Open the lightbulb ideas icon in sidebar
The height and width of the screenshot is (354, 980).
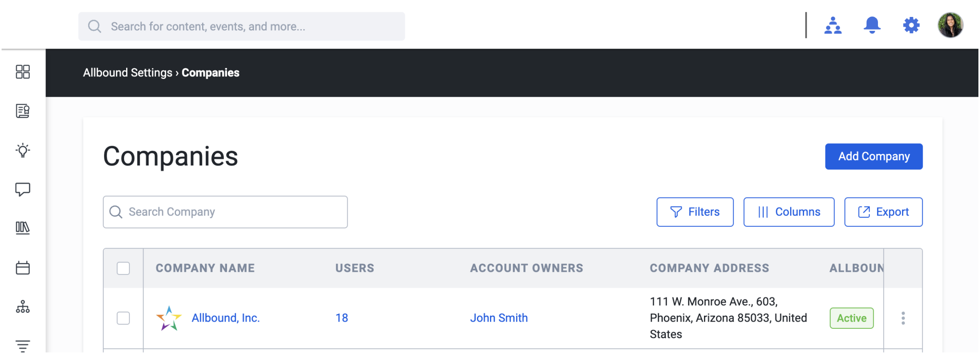[23, 150]
